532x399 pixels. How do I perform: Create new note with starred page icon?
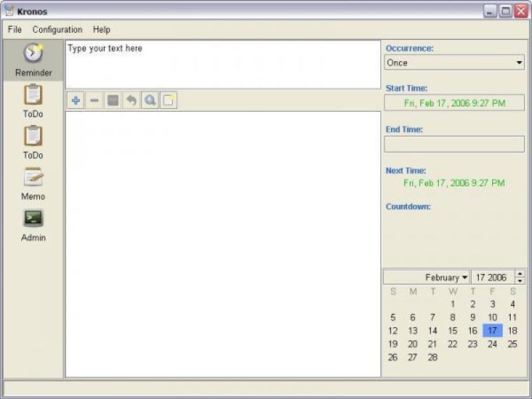click(x=169, y=100)
